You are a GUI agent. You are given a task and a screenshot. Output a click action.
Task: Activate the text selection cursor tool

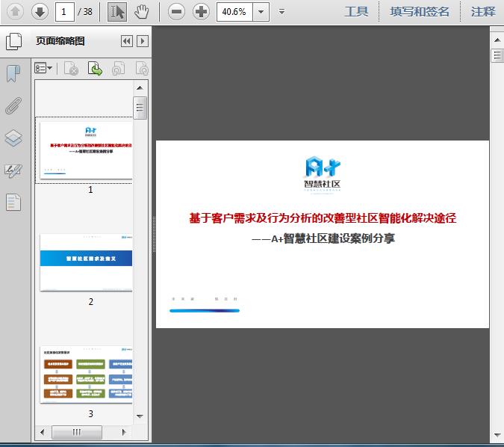click(x=117, y=11)
